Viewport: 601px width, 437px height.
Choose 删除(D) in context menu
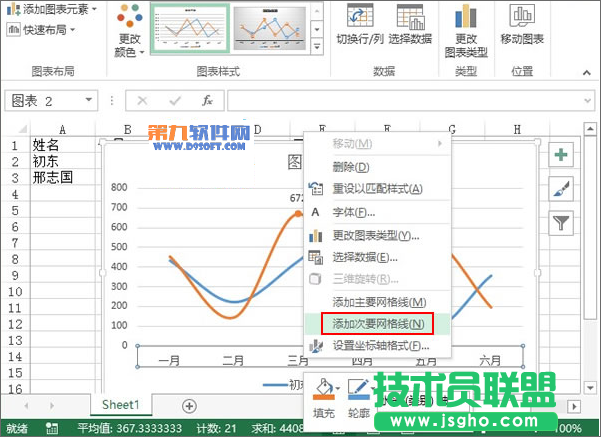[377, 167]
